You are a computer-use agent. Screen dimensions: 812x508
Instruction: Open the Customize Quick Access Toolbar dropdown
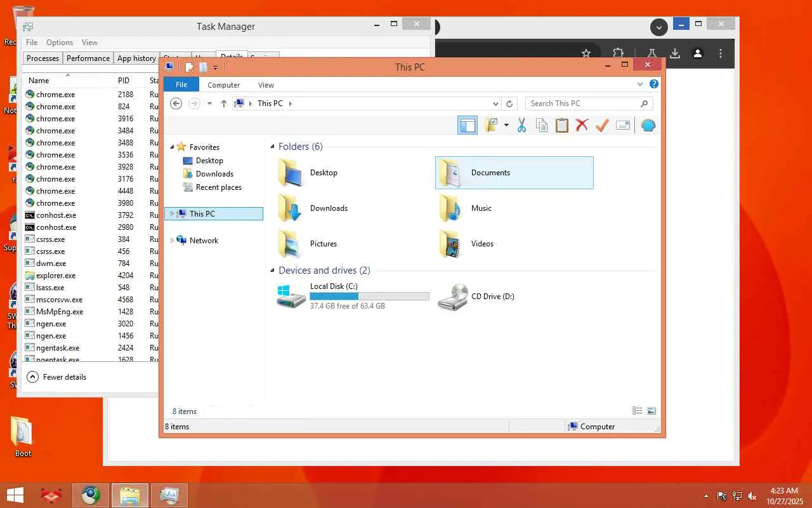[216, 68]
